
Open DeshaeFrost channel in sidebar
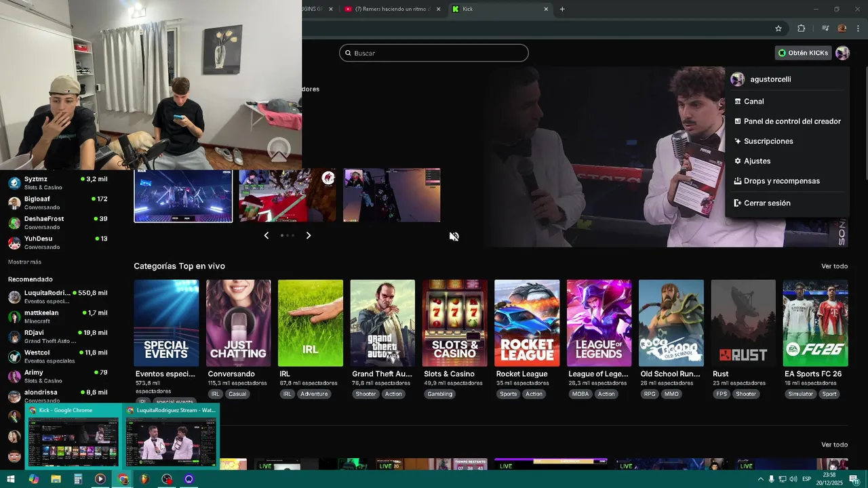click(58, 222)
